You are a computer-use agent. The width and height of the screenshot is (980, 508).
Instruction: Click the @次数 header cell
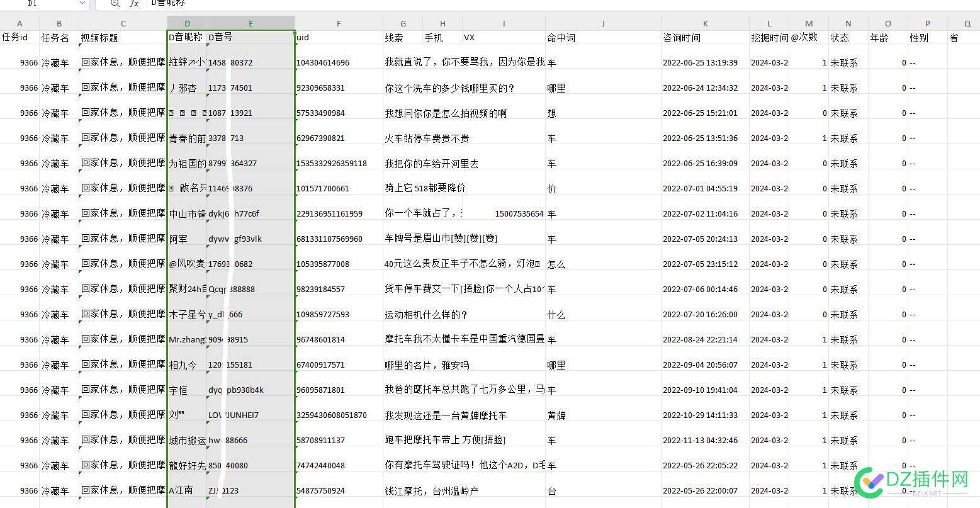tap(809, 37)
